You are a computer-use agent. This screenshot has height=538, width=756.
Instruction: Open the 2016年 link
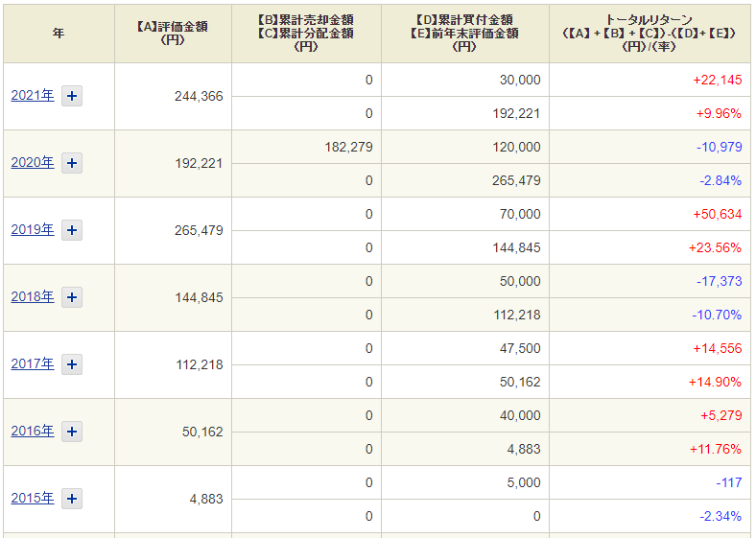(33, 431)
